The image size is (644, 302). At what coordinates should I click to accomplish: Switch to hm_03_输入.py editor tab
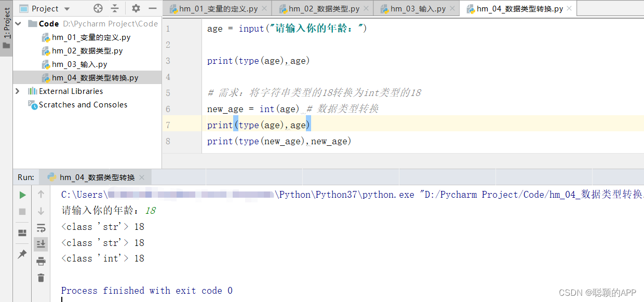(x=418, y=8)
